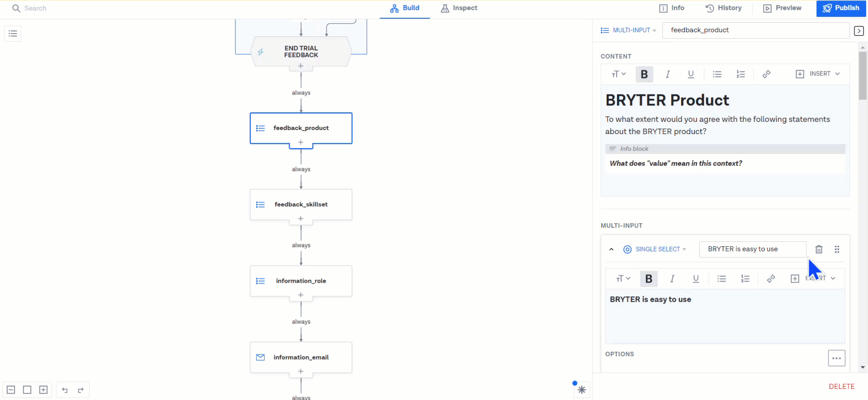Zoom in the canvas with plus icon
The height and width of the screenshot is (400, 868).
click(44, 390)
